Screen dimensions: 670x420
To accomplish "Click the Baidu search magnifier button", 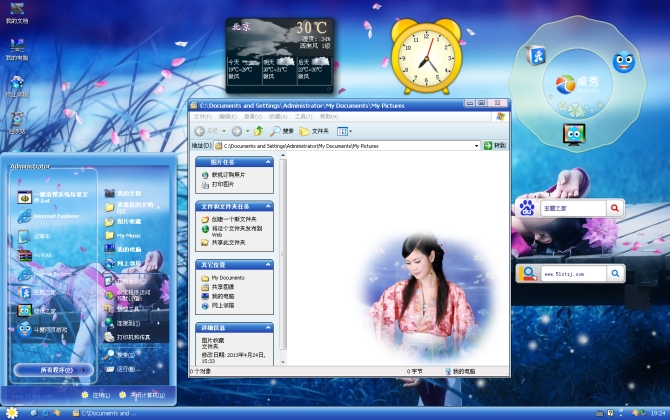I will point(615,208).
